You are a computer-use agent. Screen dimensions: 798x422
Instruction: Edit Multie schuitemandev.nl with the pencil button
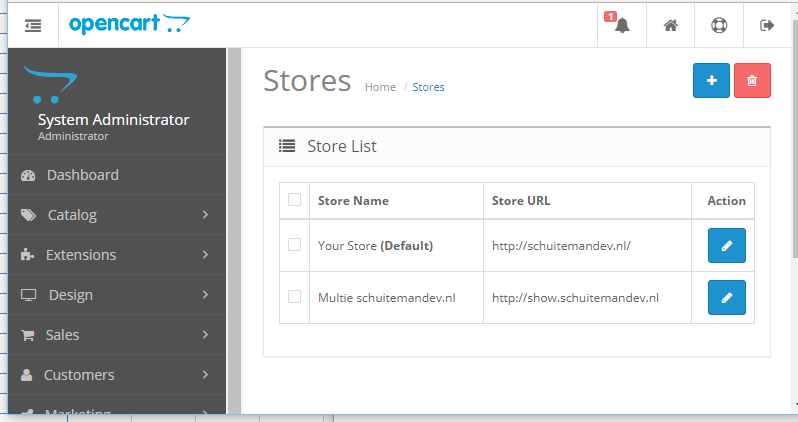[727, 297]
